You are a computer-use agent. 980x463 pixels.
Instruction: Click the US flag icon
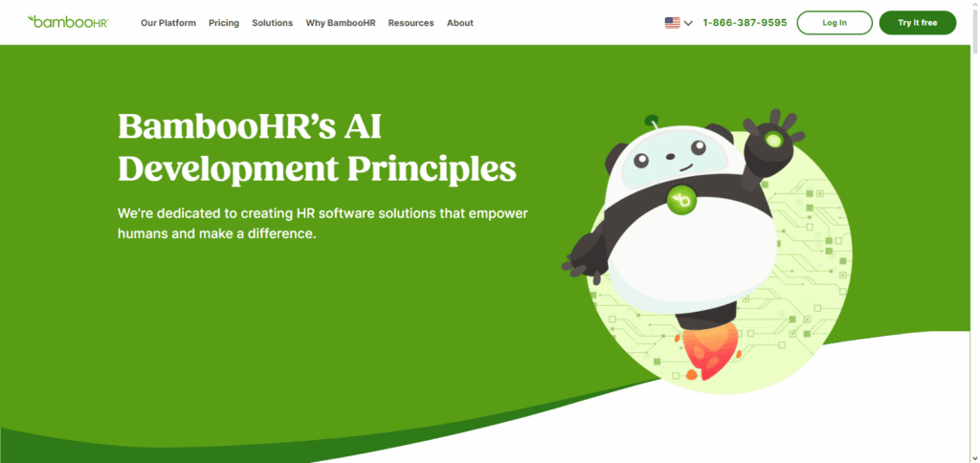[x=673, y=23]
